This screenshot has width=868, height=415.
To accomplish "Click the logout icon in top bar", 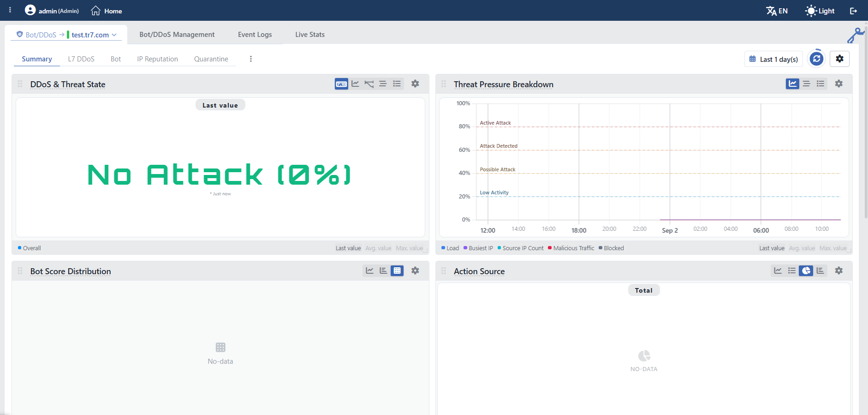I will (853, 11).
